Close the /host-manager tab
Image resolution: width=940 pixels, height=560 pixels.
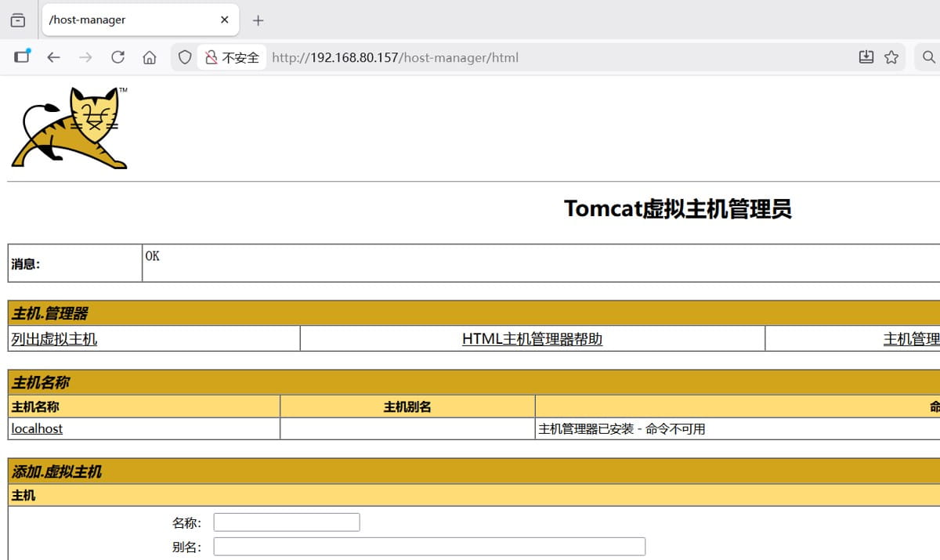click(225, 20)
